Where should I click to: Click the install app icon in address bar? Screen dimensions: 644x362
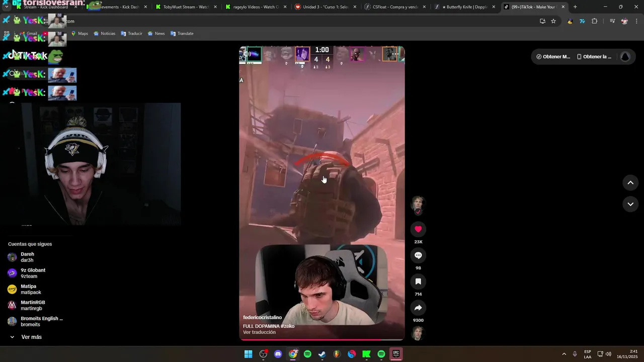[542, 21]
